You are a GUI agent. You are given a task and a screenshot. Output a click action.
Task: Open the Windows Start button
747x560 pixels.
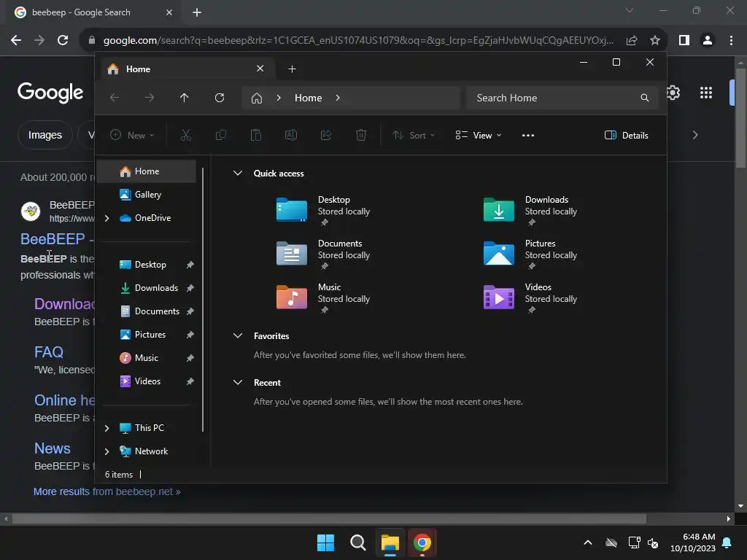pyautogui.click(x=326, y=542)
